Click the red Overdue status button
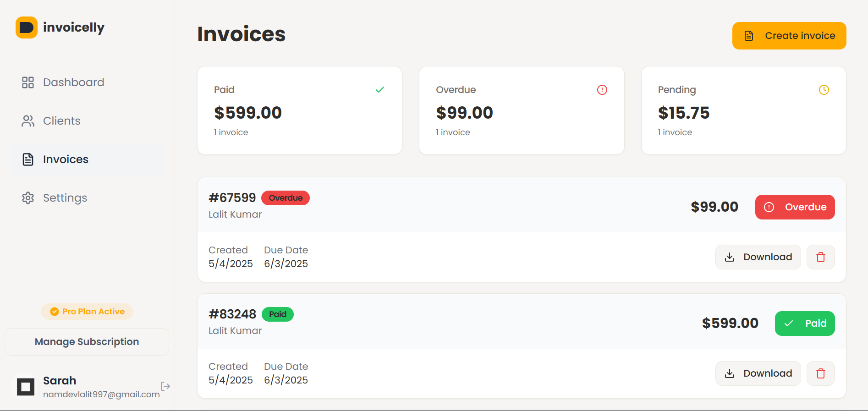868x411 pixels. coord(795,207)
